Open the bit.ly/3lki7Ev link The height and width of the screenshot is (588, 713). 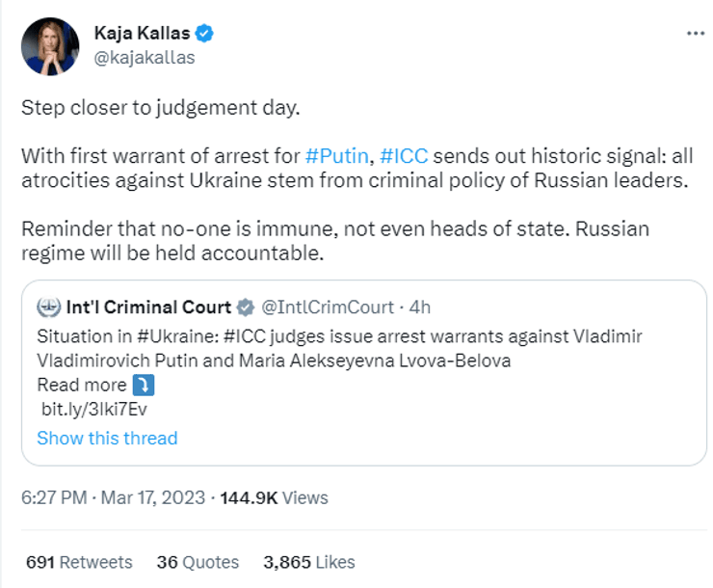pos(93,409)
